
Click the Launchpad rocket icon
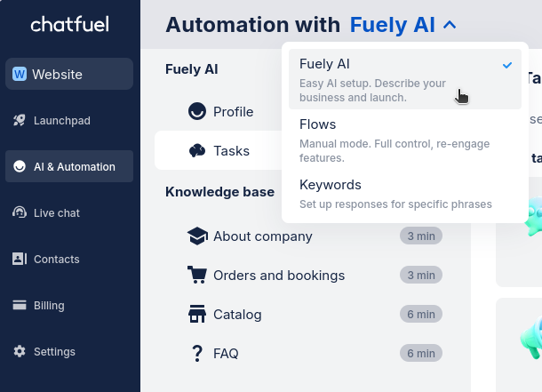point(20,120)
